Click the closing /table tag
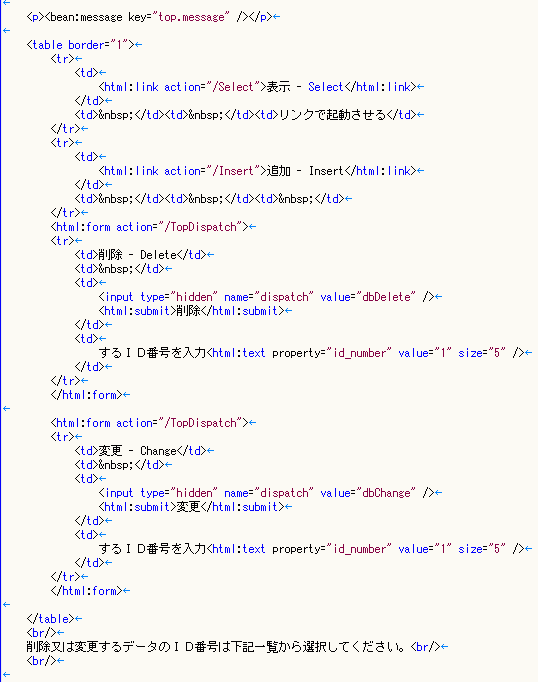Screen dimensions: 538x682 50,619
